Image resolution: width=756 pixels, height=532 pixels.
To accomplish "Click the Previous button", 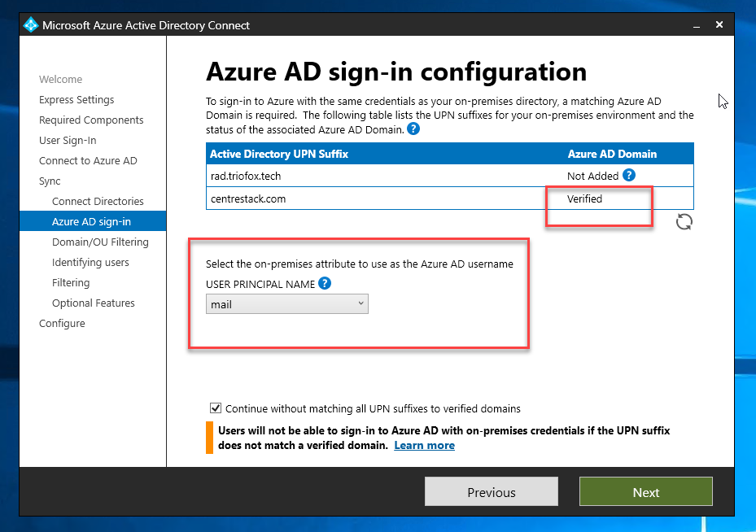I will click(492, 492).
